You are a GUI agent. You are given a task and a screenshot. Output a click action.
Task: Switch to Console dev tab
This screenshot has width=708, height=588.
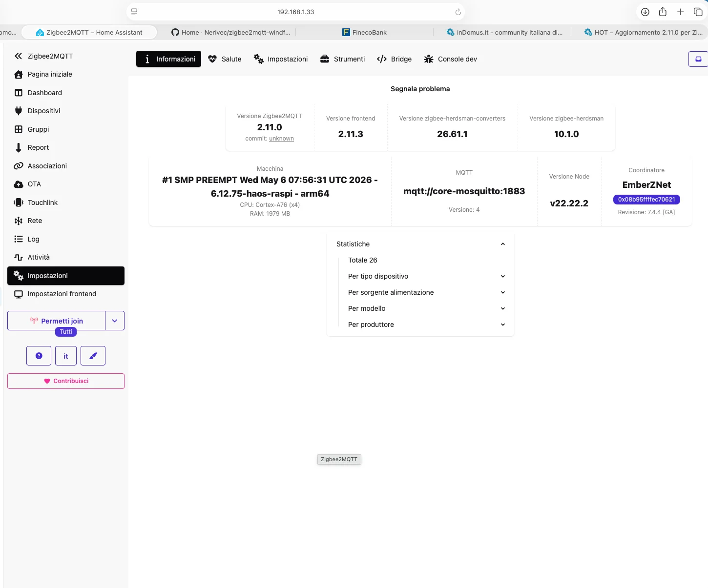point(450,59)
